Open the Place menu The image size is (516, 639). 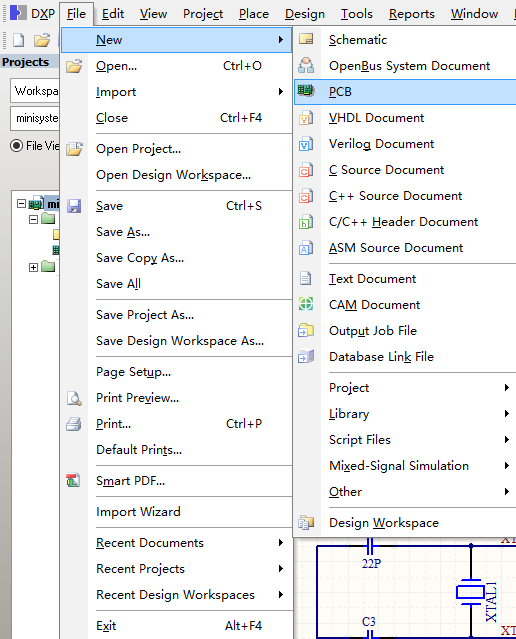click(x=254, y=14)
